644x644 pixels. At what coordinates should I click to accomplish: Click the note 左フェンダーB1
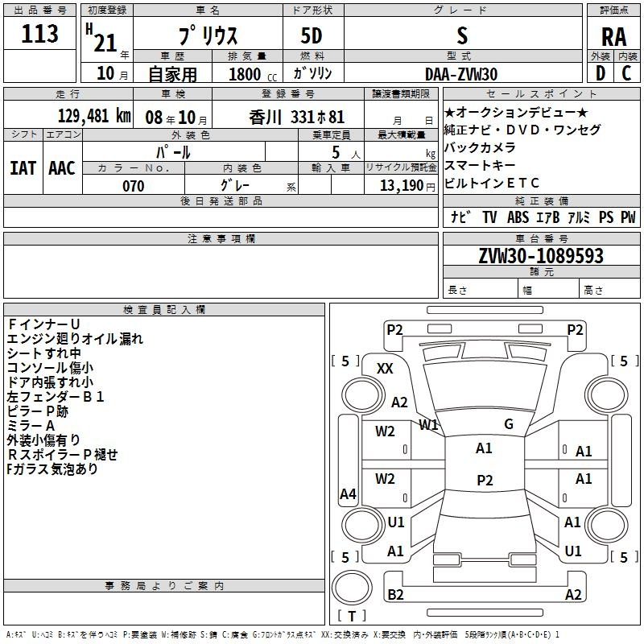coord(56,397)
